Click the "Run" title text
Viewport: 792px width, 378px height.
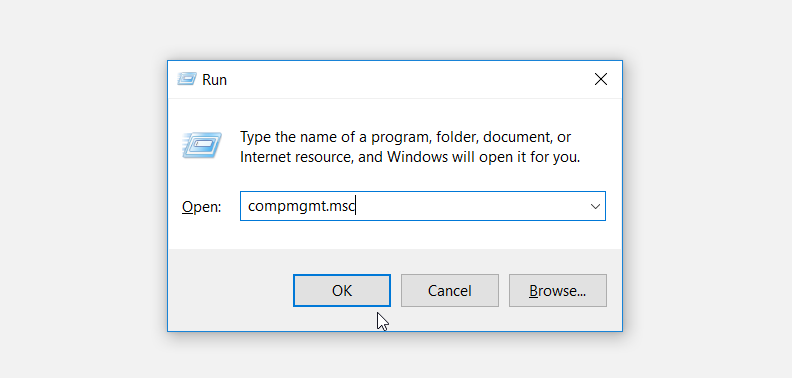tap(214, 80)
